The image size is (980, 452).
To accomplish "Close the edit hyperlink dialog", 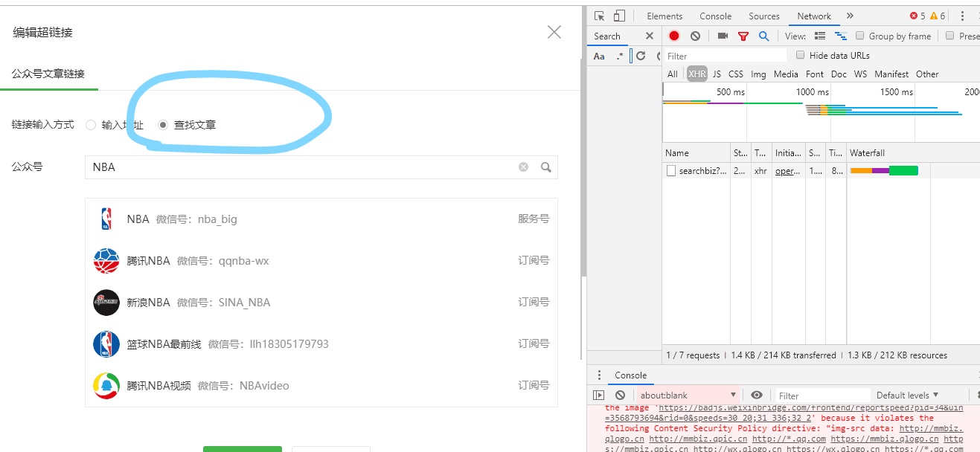I will (x=554, y=32).
